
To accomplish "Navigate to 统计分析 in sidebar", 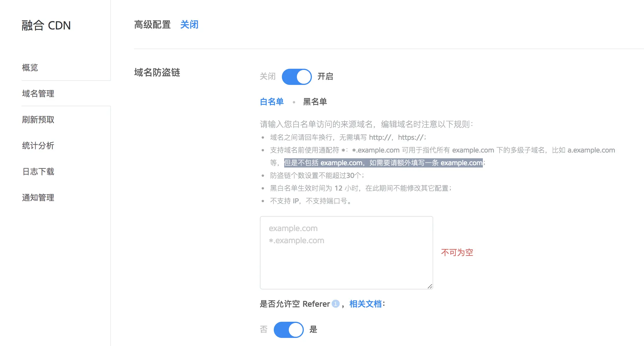I will point(38,146).
